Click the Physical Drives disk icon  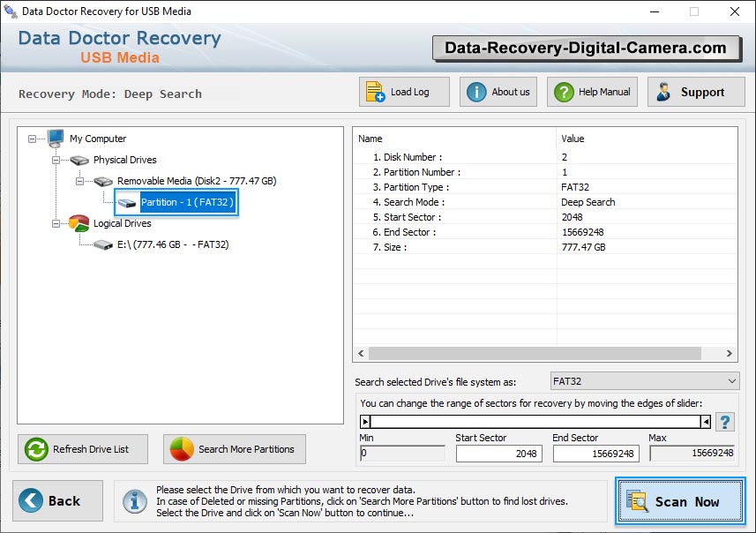coord(79,160)
